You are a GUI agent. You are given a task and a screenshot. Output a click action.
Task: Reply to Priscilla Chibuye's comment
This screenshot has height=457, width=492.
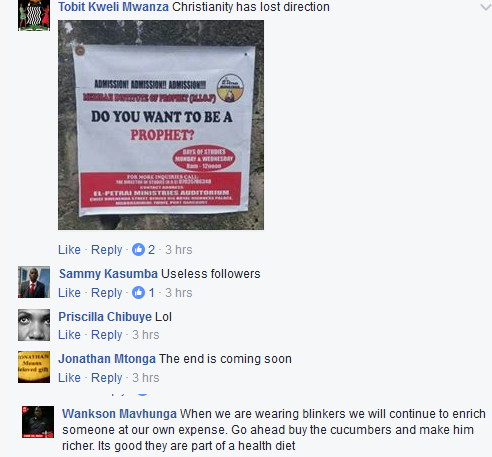coord(107,335)
